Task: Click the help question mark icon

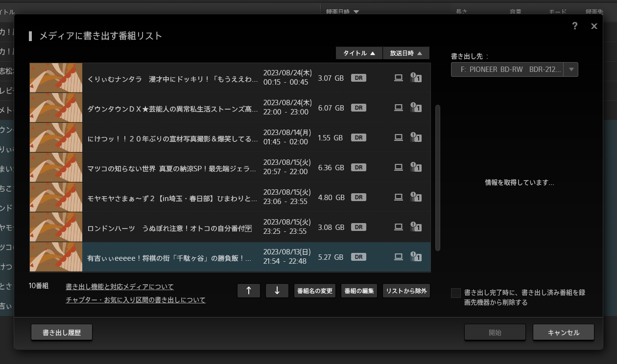Action: point(575,26)
